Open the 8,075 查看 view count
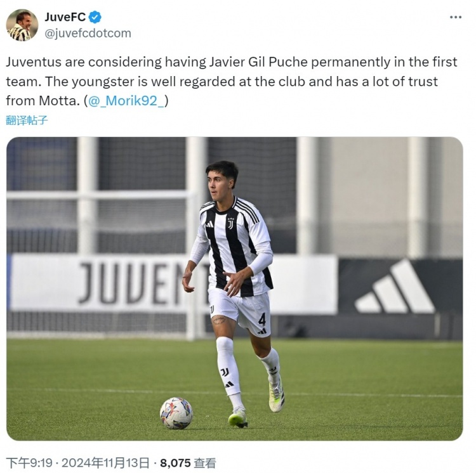 (x=188, y=463)
